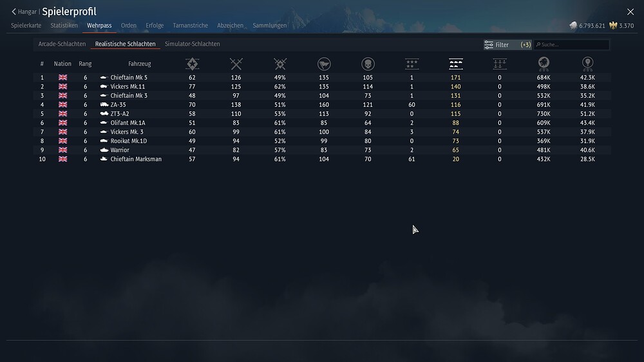Sort by the win rate percentage column icon
Image resolution: width=644 pixels, height=362 pixels.
280,64
